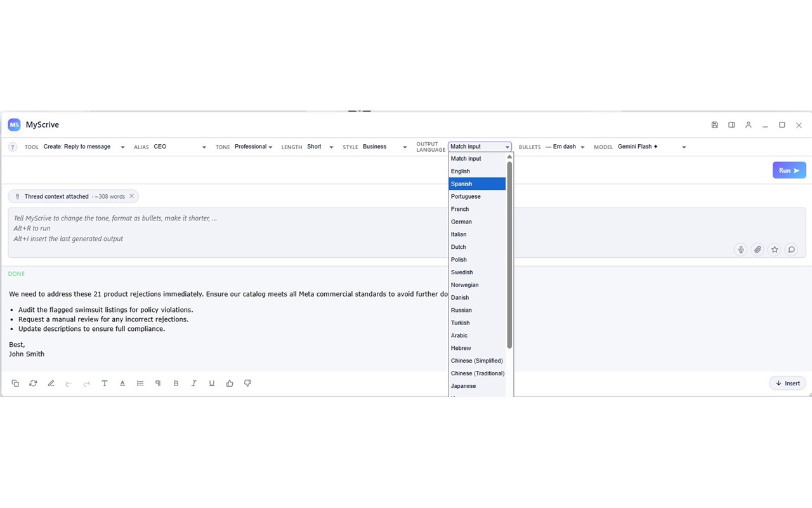Click the pencil edit icon
This screenshot has height=508, width=812.
[x=51, y=384]
